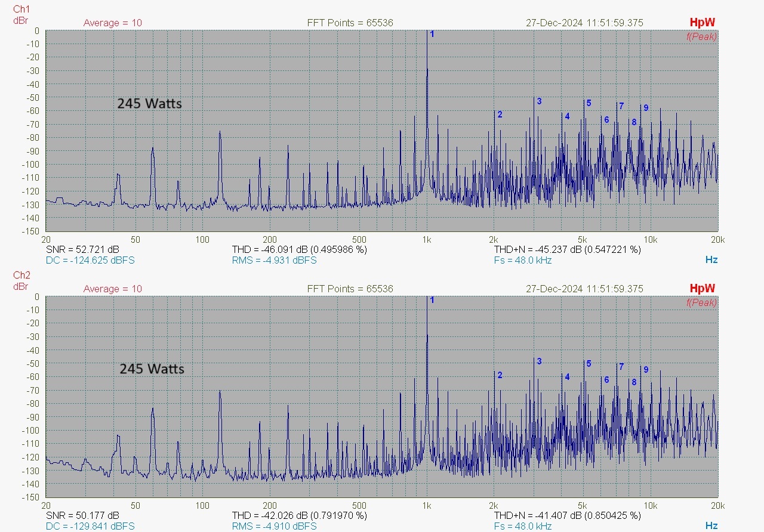Viewport: 764px width, 532px height.
Task: Select harmonic marker 3 in Ch1 chart
Action: point(539,101)
